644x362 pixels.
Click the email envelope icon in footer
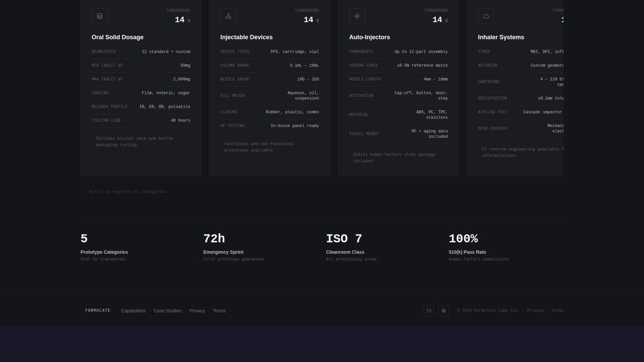[x=429, y=311]
